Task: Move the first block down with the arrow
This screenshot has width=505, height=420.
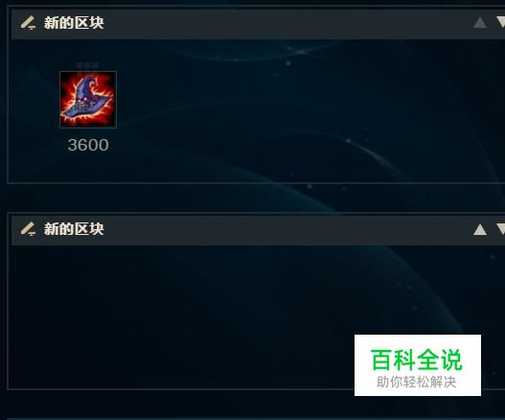Action: (501, 23)
